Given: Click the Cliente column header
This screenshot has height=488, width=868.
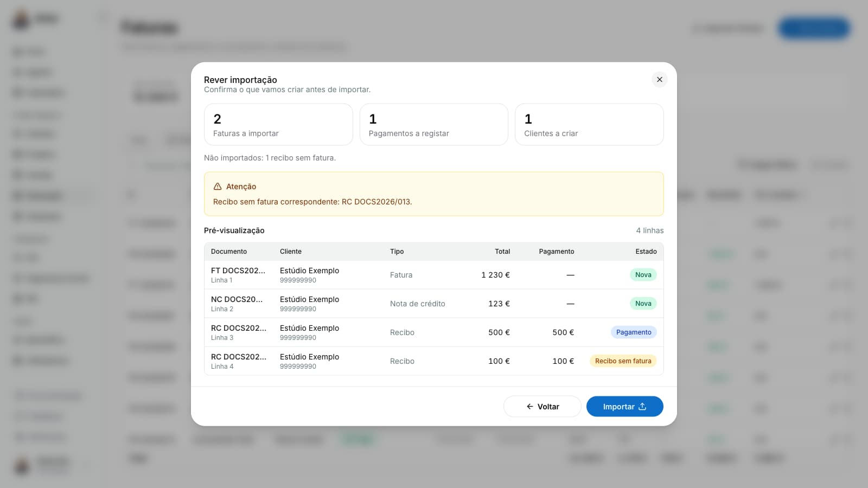Looking at the screenshot, I should point(291,252).
